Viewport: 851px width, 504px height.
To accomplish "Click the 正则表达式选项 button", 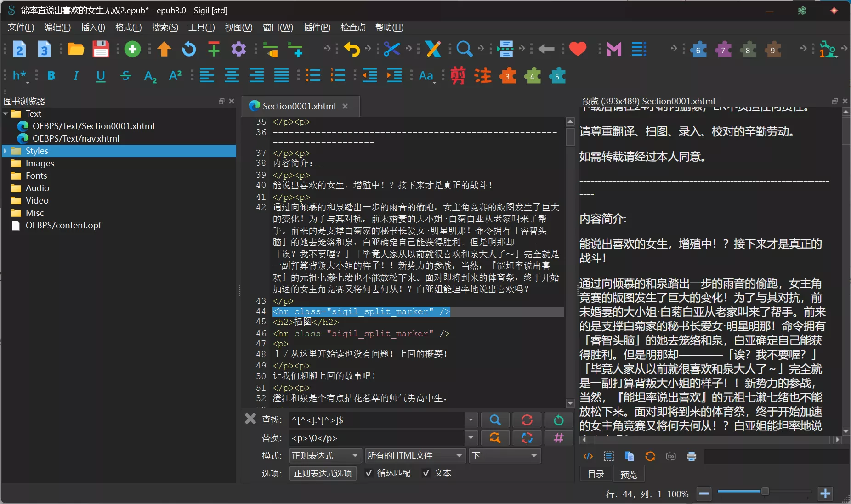I will tap(323, 474).
